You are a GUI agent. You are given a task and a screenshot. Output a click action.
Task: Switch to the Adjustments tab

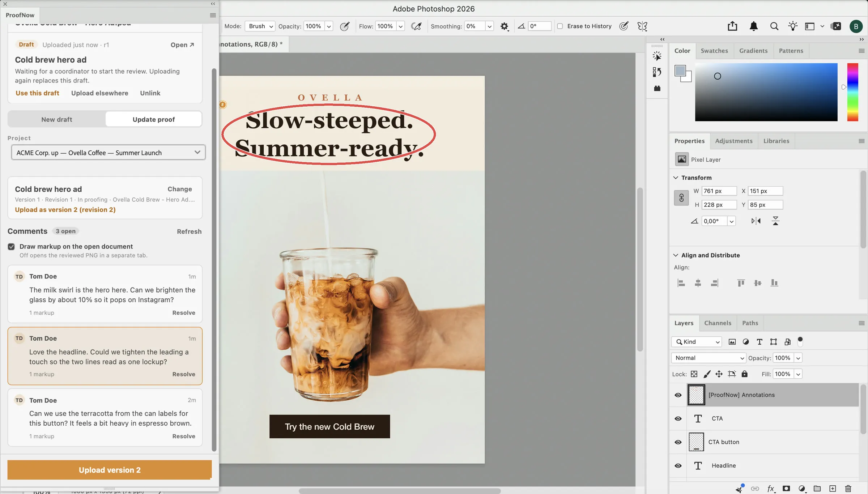(733, 141)
